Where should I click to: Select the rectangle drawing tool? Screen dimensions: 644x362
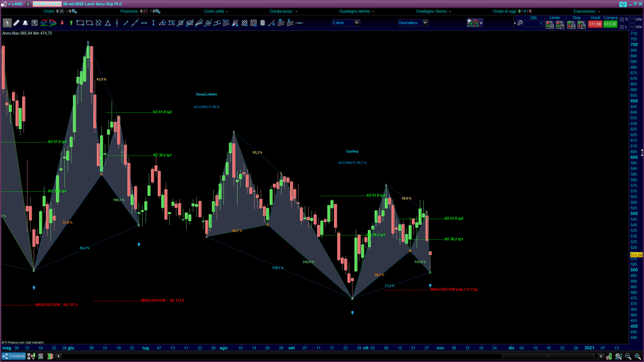point(80,23)
